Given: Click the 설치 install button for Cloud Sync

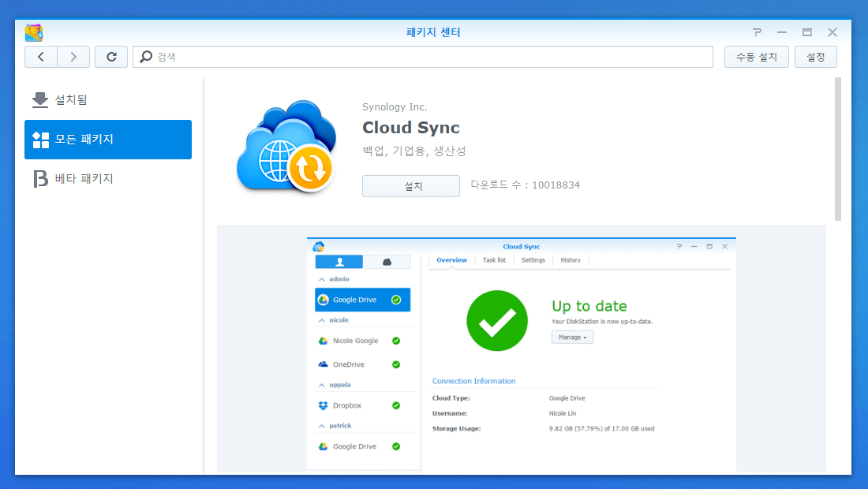Looking at the screenshot, I should pos(411,186).
